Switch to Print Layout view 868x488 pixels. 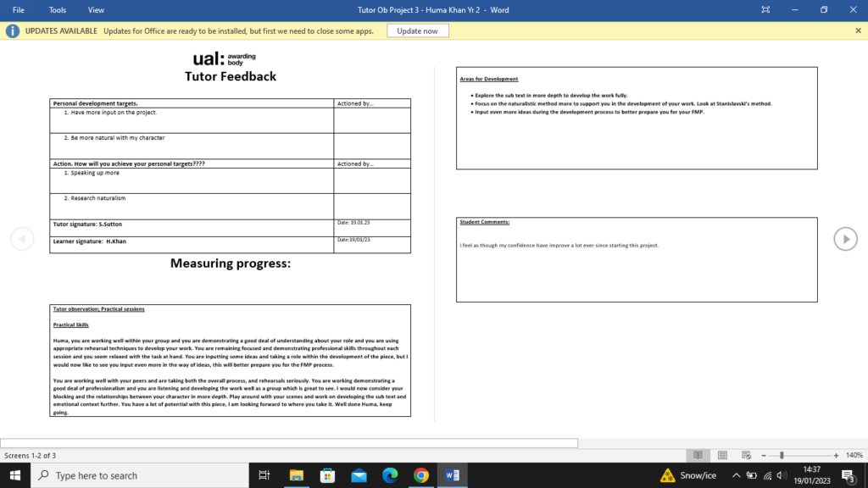click(x=722, y=456)
